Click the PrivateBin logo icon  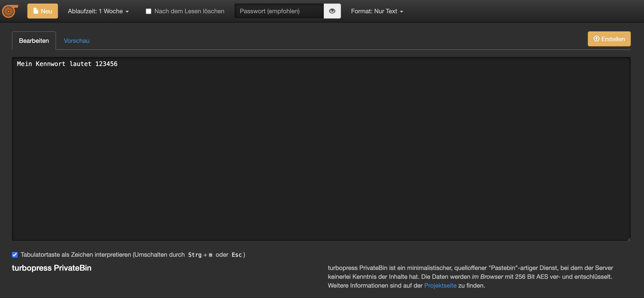point(9,11)
